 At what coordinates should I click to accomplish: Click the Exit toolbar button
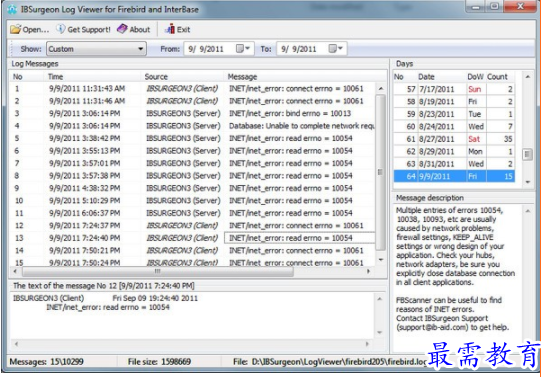[x=178, y=29]
